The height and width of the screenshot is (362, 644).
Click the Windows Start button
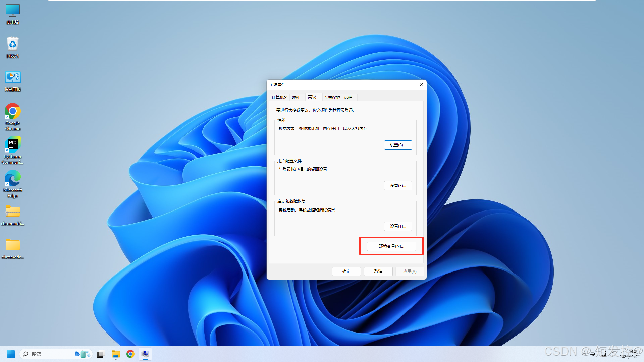[11, 354]
